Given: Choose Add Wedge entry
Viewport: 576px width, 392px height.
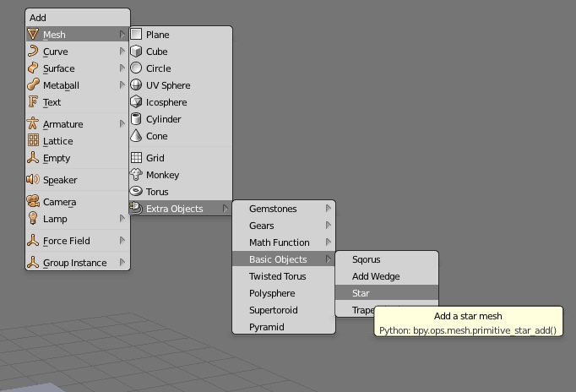Looking at the screenshot, I should coord(387,276).
